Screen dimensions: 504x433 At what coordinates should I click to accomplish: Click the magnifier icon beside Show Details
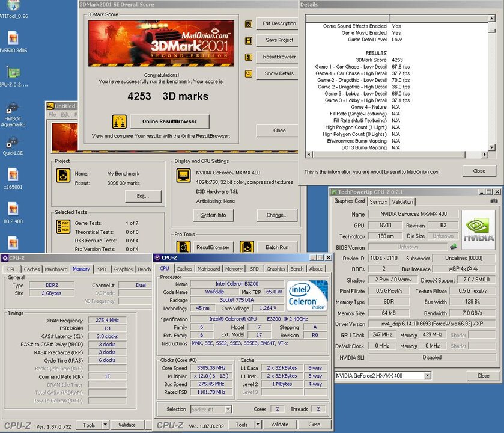click(249, 74)
